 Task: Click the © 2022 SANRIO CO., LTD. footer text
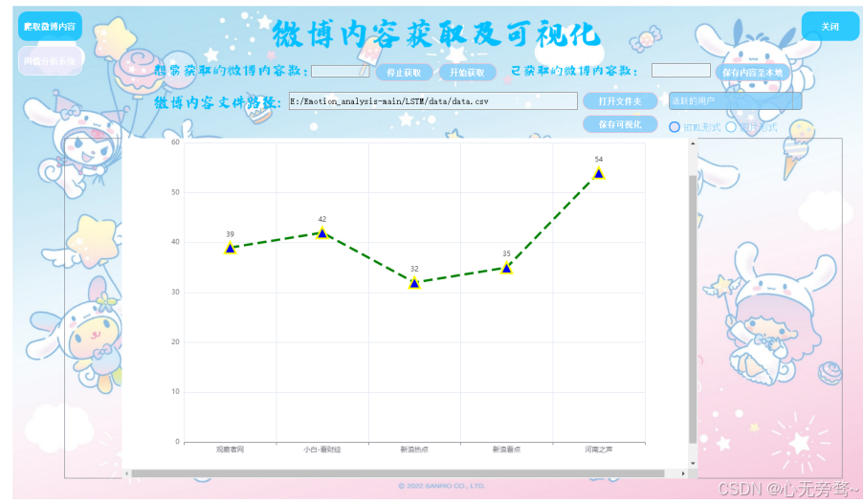[442, 486]
